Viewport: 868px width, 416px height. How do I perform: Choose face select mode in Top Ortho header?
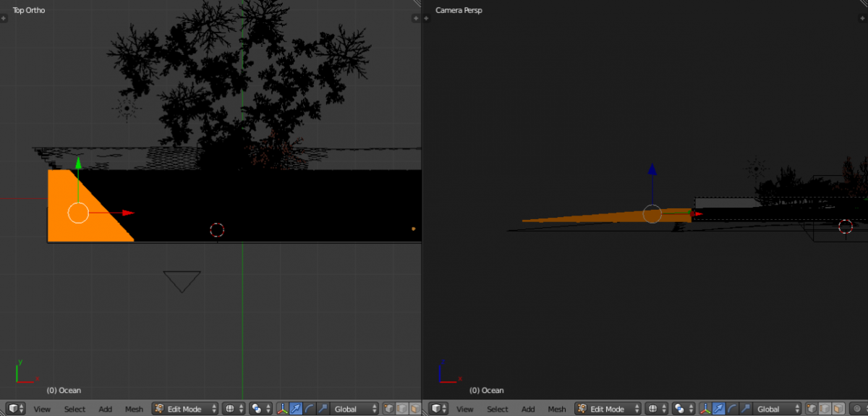pyautogui.click(x=414, y=409)
